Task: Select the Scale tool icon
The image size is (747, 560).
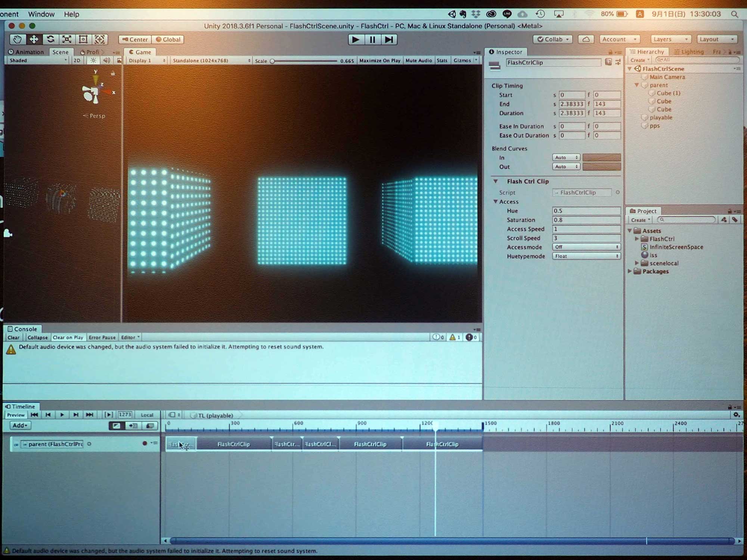Action: 67,39
